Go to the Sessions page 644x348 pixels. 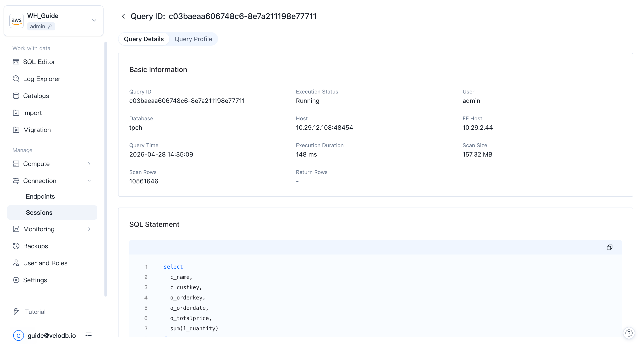coord(39,212)
